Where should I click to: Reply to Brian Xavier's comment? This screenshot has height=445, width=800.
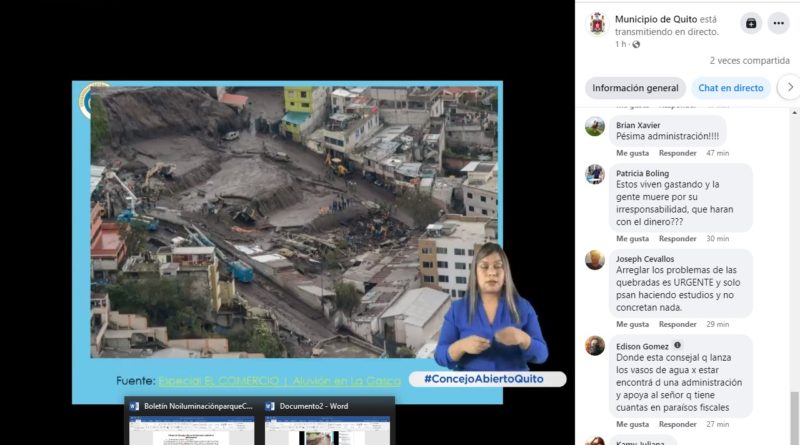click(x=677, y=153)
